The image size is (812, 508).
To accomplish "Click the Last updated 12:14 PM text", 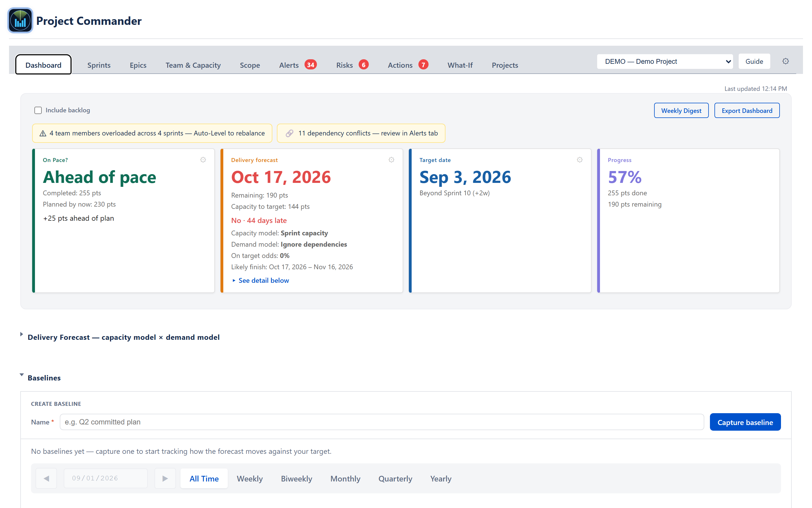I will [x=755, y=89].
